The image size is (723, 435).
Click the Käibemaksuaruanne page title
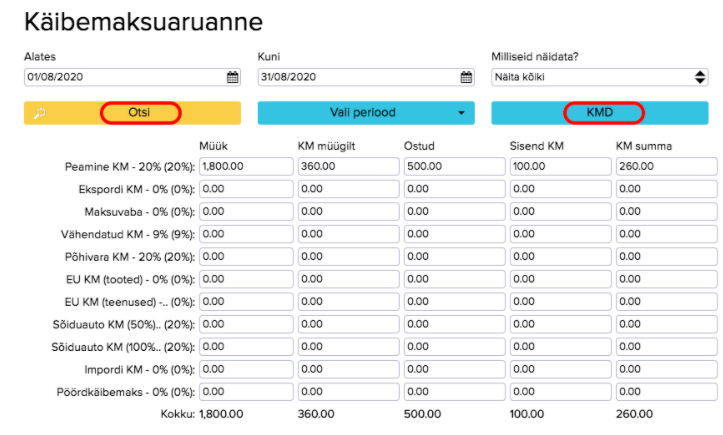coord(143,22)
